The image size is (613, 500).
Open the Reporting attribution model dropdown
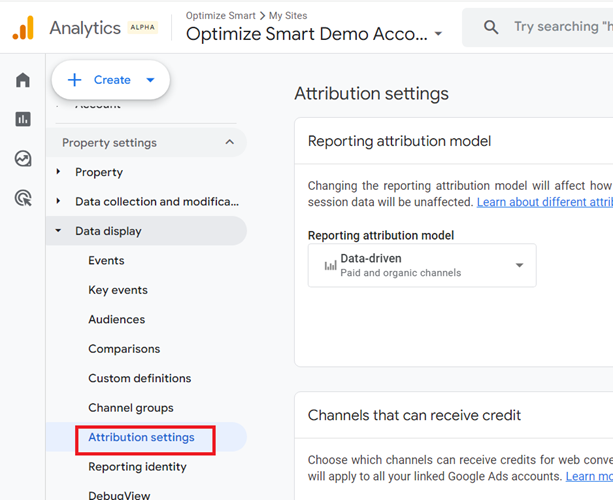pyautogui.click(x=422, y=265)
